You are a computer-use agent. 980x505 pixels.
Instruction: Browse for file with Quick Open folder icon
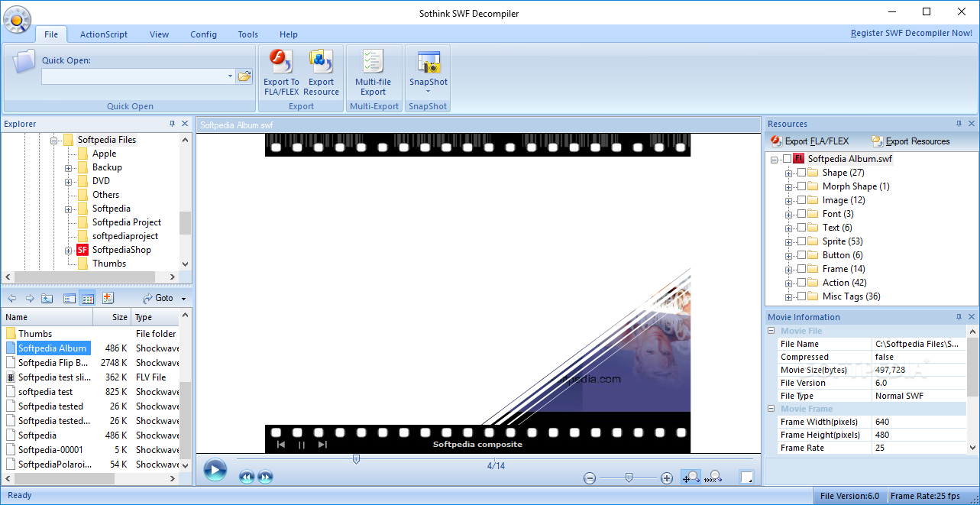point(244,76)
